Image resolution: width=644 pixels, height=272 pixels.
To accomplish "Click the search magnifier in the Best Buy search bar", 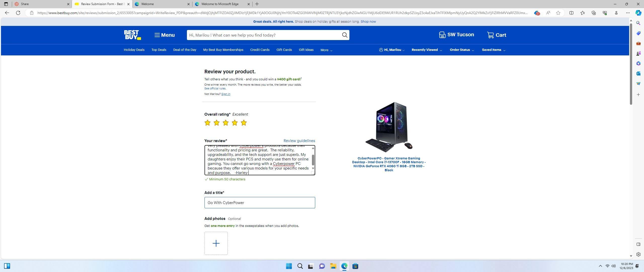I will [344, 35].
